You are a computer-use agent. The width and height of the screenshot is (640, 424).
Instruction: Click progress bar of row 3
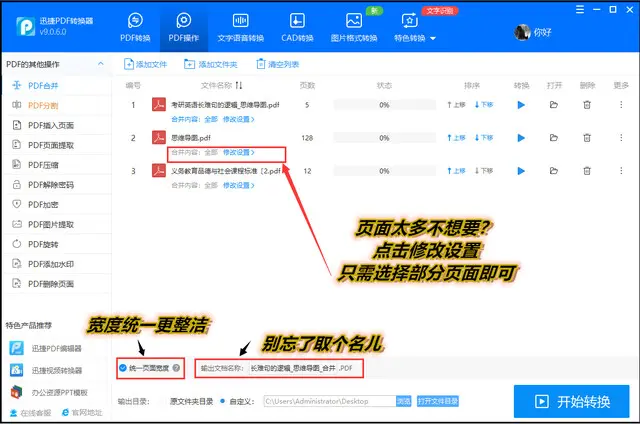coord(384,171)
